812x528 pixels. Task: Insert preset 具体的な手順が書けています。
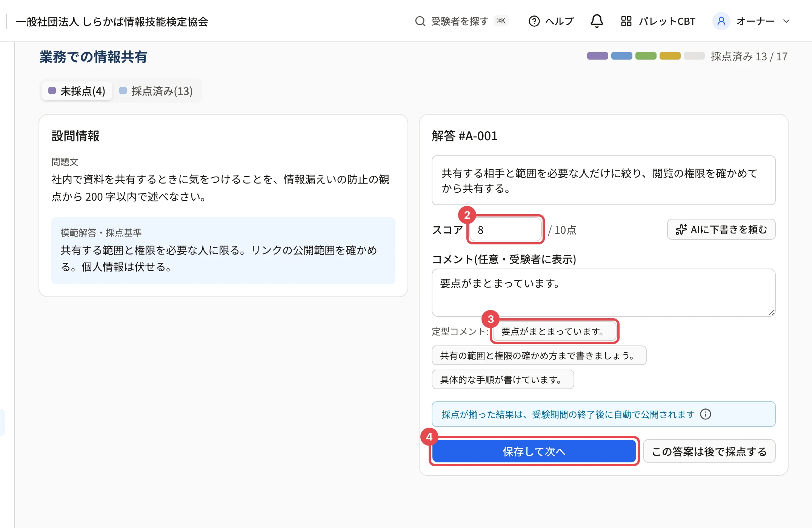(x=503, y=379)
